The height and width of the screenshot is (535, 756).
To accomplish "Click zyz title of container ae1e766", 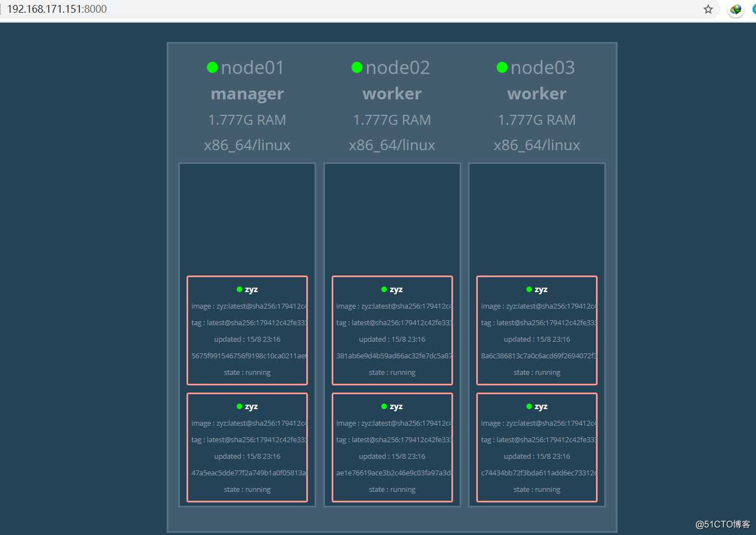I will coord(396,407).
